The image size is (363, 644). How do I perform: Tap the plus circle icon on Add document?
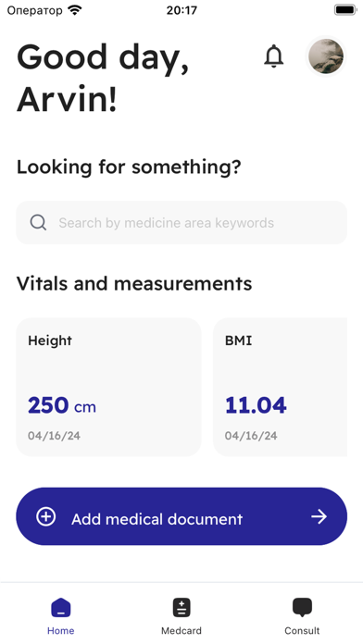[x=45, y=516]
